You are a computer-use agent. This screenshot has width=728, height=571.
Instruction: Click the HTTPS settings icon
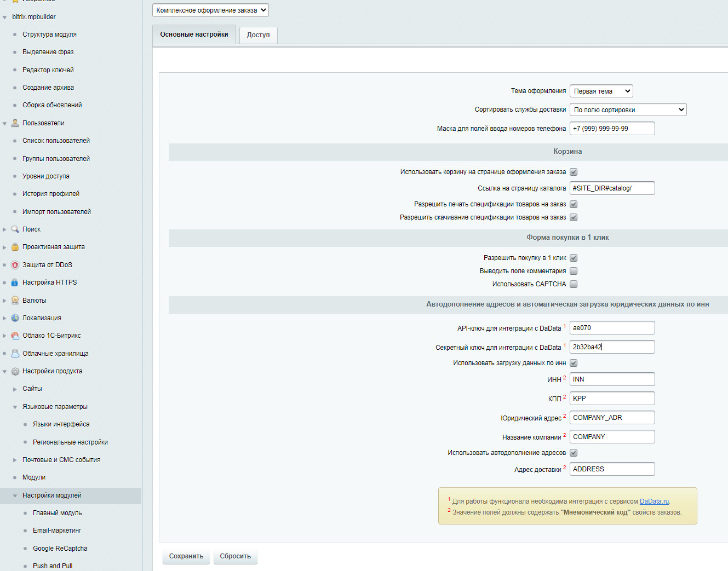coord(15,282)
